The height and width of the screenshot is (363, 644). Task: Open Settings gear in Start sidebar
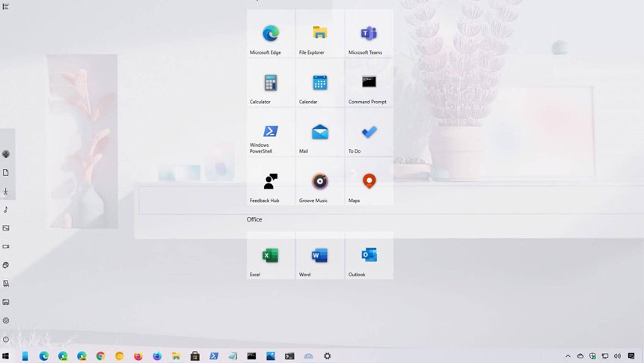point(6,320)
